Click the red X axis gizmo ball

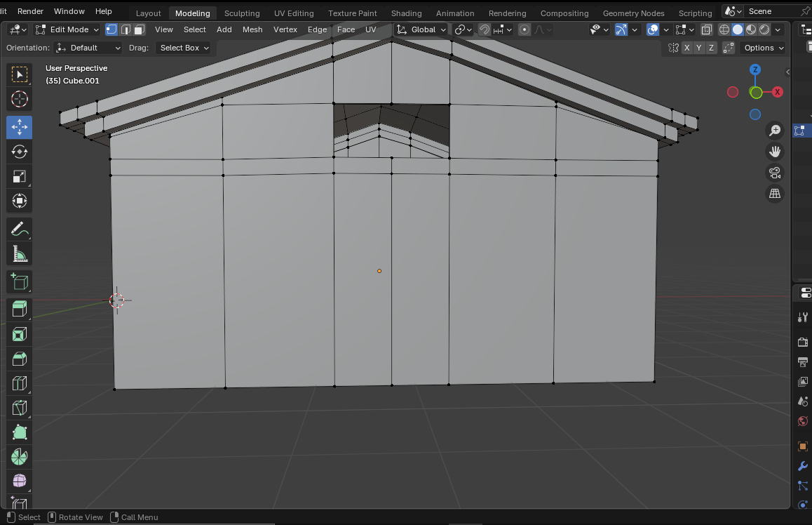click(x=778, y=92)
